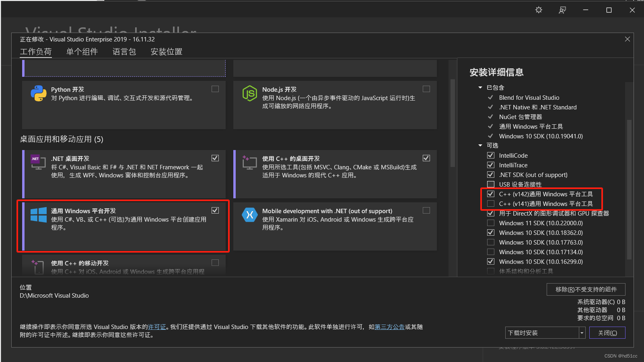Open the theme settings sun icon in title bar
Viewport: 644px width, 362px height.
click(539, 10)
